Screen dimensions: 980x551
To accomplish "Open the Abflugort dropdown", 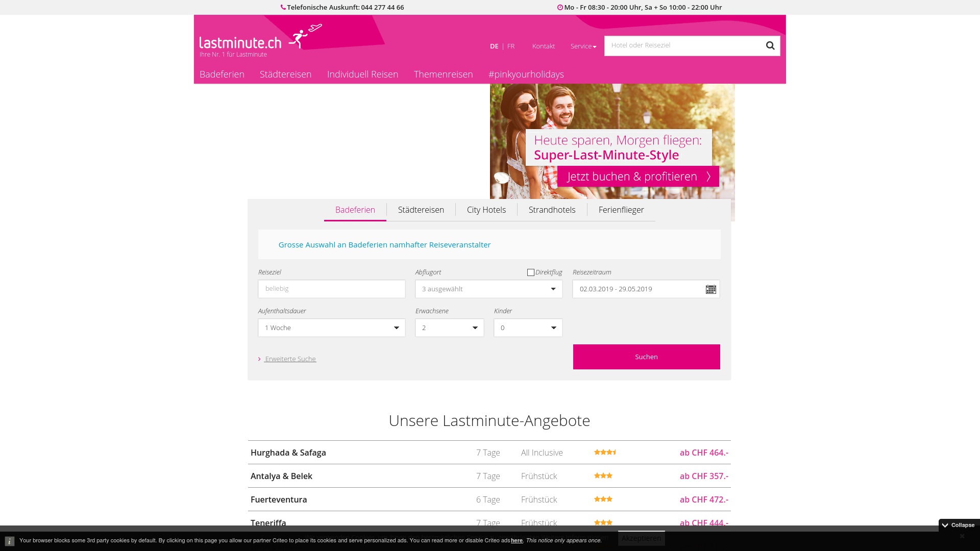I will click(x=488, y=289).
